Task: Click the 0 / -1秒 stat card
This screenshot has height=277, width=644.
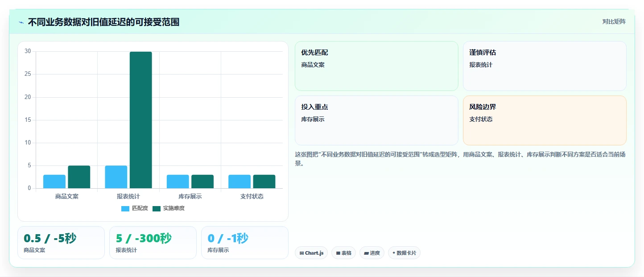Action: click(245, 243)
